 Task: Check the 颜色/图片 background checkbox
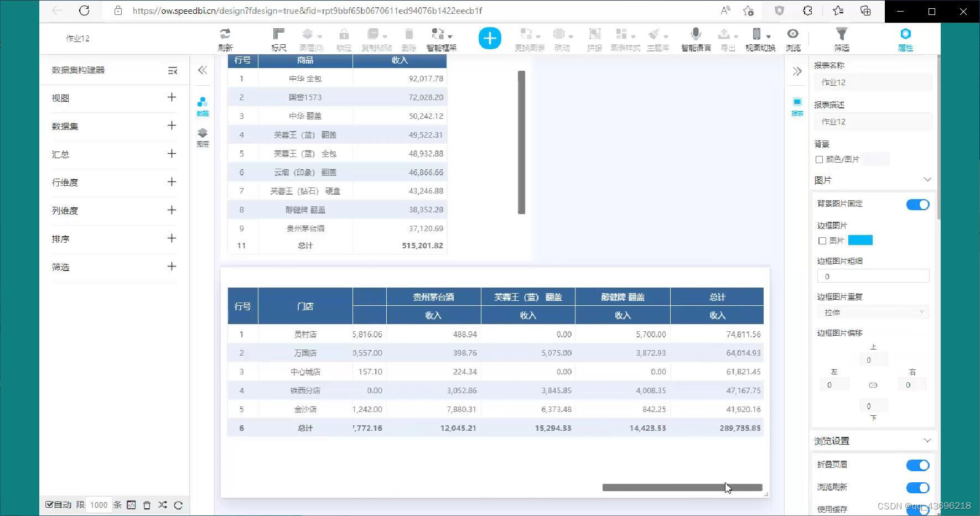click(x=819, y=159)
